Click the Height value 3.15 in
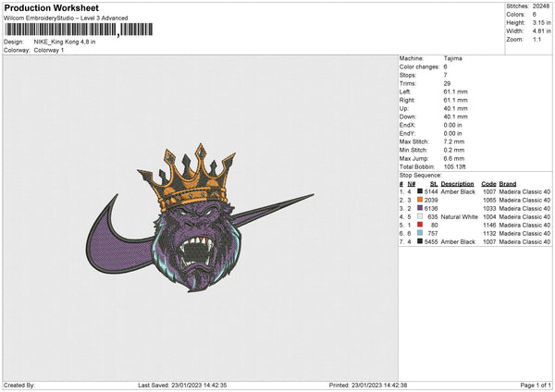The width and height of the screenshot is (555, 392). click(x=541, y=22)
